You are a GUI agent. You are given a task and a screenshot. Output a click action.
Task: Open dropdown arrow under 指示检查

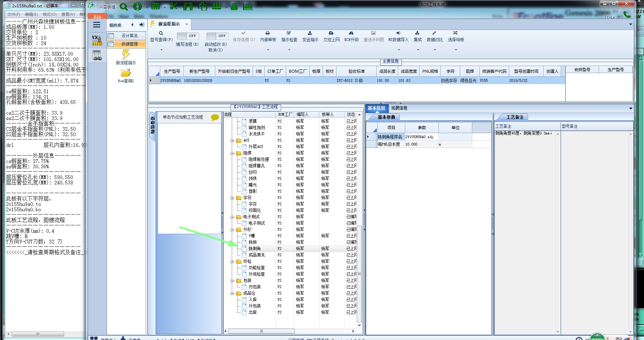click(x=289, y=50)
